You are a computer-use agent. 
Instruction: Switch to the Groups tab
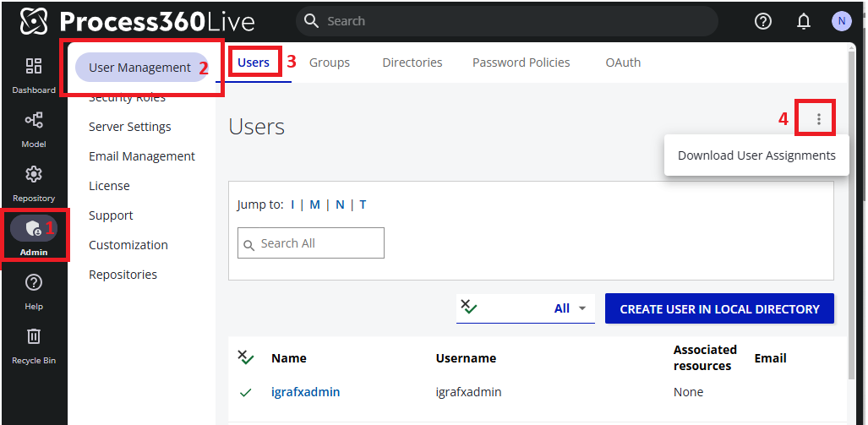(x=330, y=63)
